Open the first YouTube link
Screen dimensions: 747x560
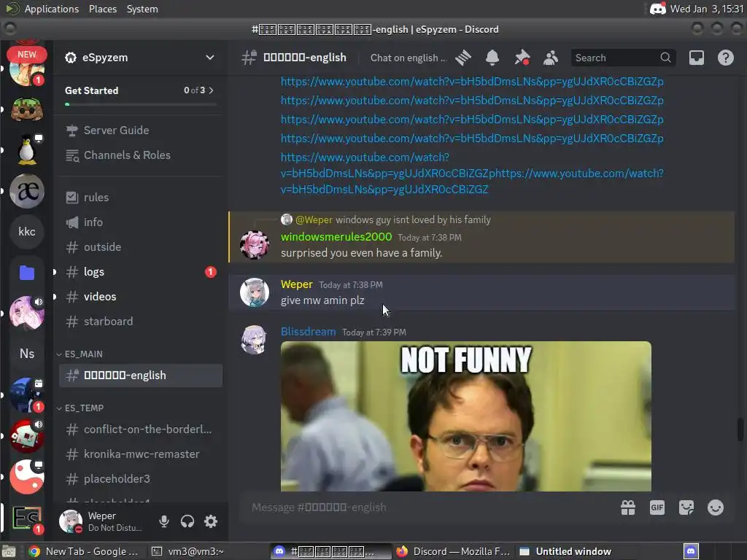[x=472, y=82]
